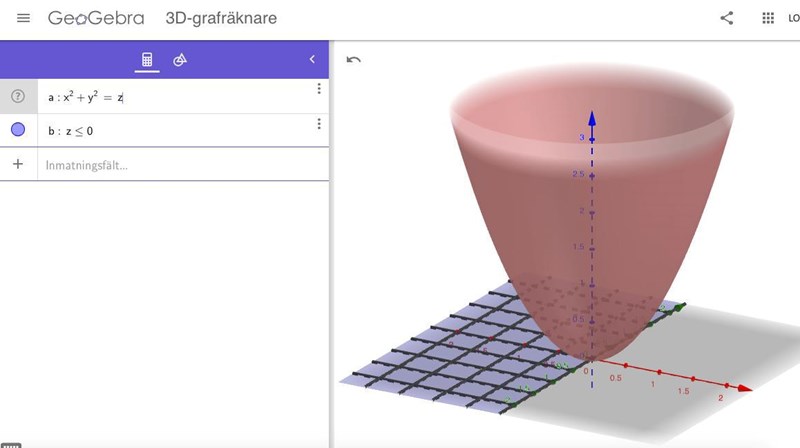Click the share icon in header
The width and height of the screenshot is (800, 448).
tap(727, 18)
